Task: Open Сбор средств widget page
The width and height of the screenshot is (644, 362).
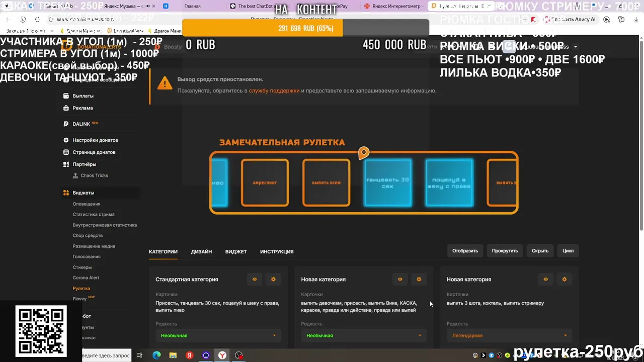Action: pyautogui.click(x=88, y=235)
